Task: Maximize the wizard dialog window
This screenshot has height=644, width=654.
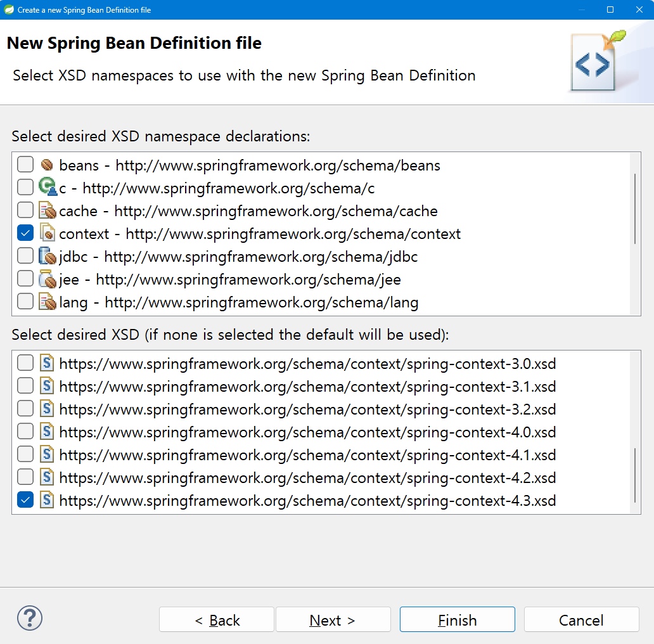Action: [x=610, y=10]
